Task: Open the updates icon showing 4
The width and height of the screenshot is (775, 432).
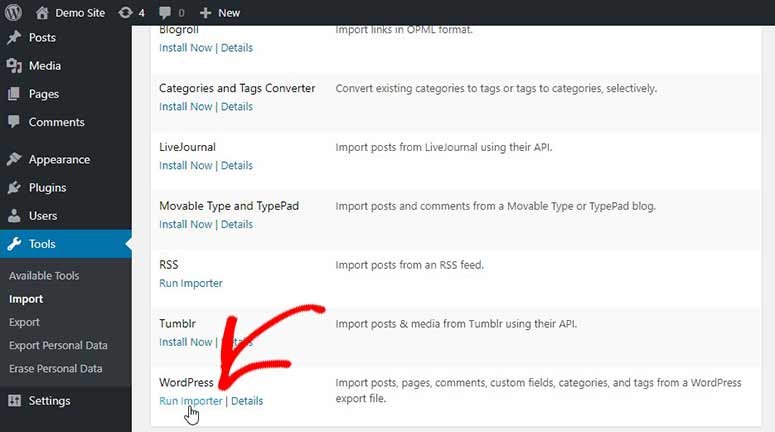Action: tap(126, 13)
